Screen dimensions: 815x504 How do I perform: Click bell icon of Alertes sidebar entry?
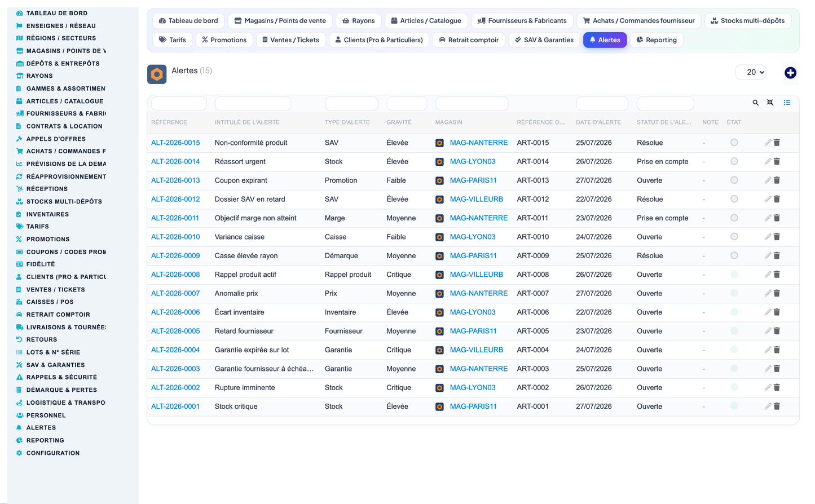click(x=19, y=427)
